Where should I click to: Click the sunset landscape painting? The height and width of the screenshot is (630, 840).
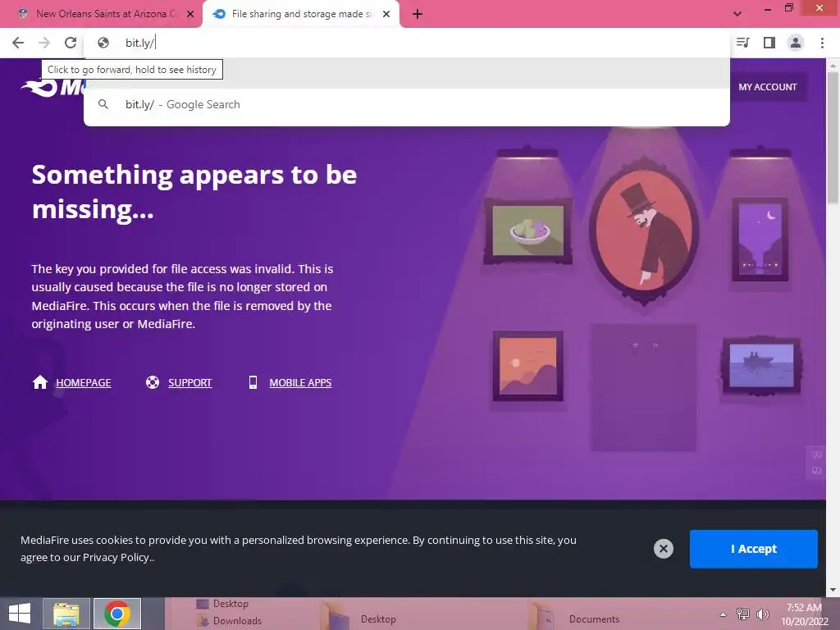pyautogui.click(x=527, y=367)
